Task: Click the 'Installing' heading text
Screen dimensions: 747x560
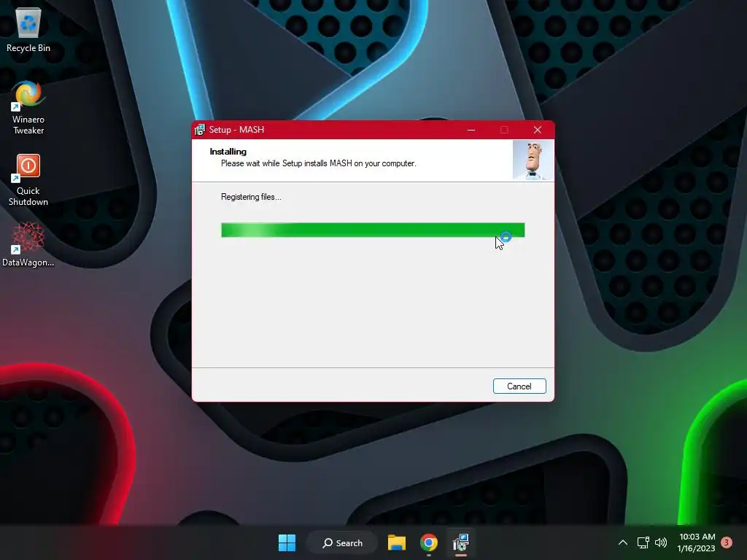Action: [x=228, y=152]
